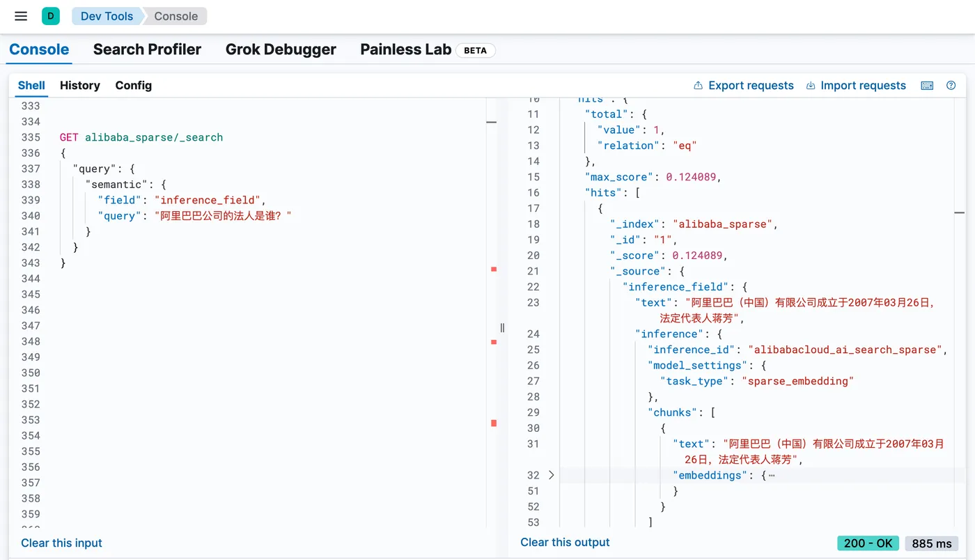Click "_score": 0.124089 output line
The width and height of the screenshot is (975, 560).
[x=669, y=256]
